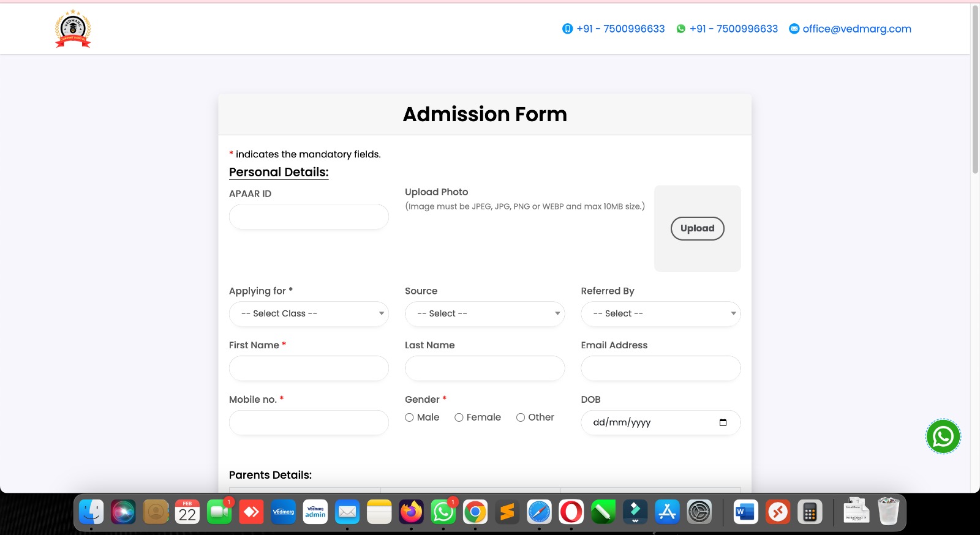
Task: Open the Trash in the dock
Action: tap(888, 511)
